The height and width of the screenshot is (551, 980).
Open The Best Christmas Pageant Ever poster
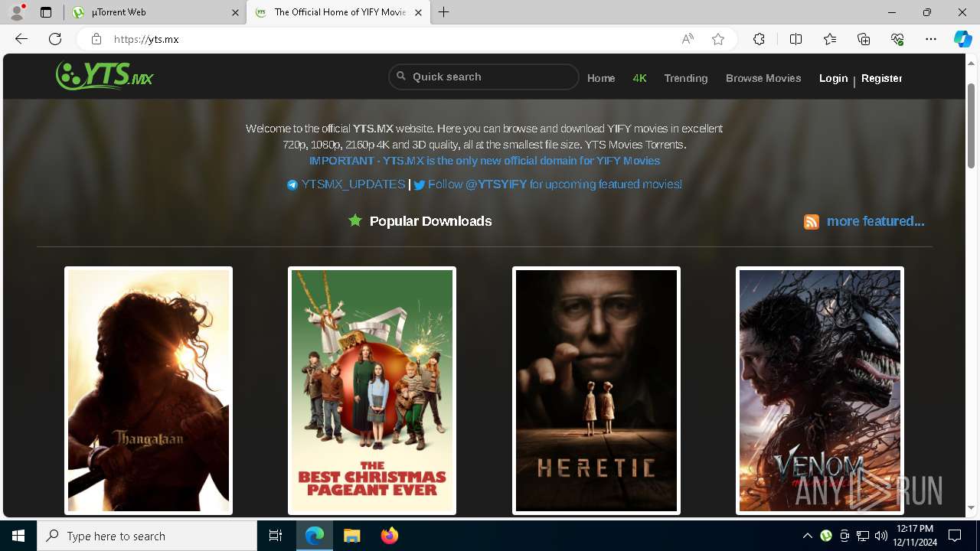372,390
